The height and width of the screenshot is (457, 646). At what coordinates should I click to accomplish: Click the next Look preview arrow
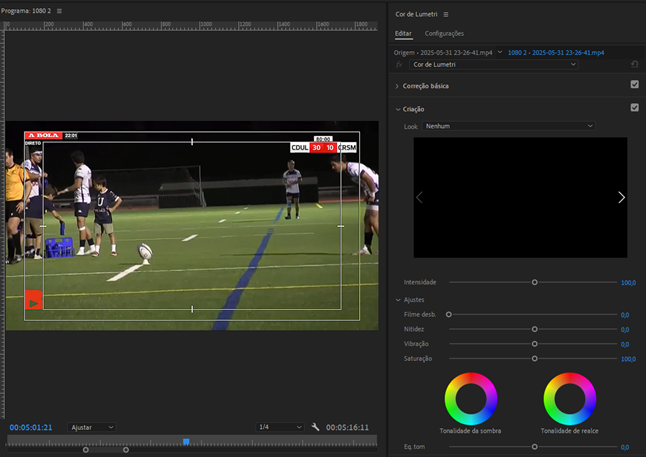click(x=621, y=197)
